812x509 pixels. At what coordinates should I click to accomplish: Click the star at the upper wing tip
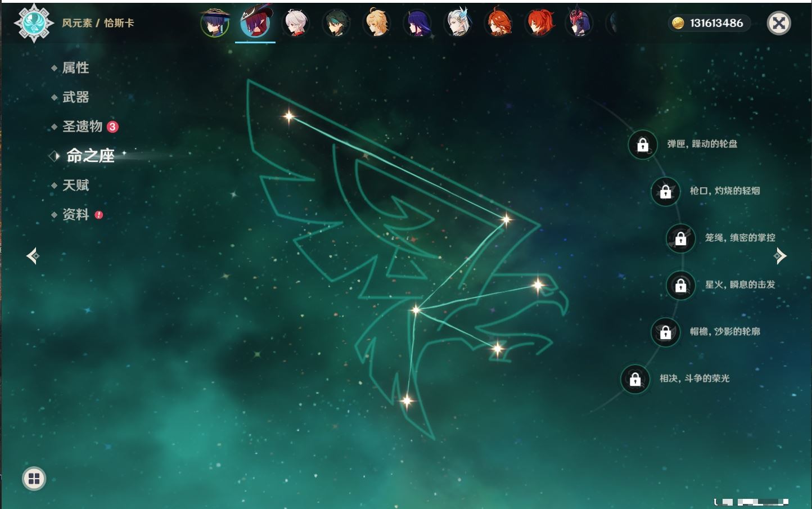tap(289, 116)
